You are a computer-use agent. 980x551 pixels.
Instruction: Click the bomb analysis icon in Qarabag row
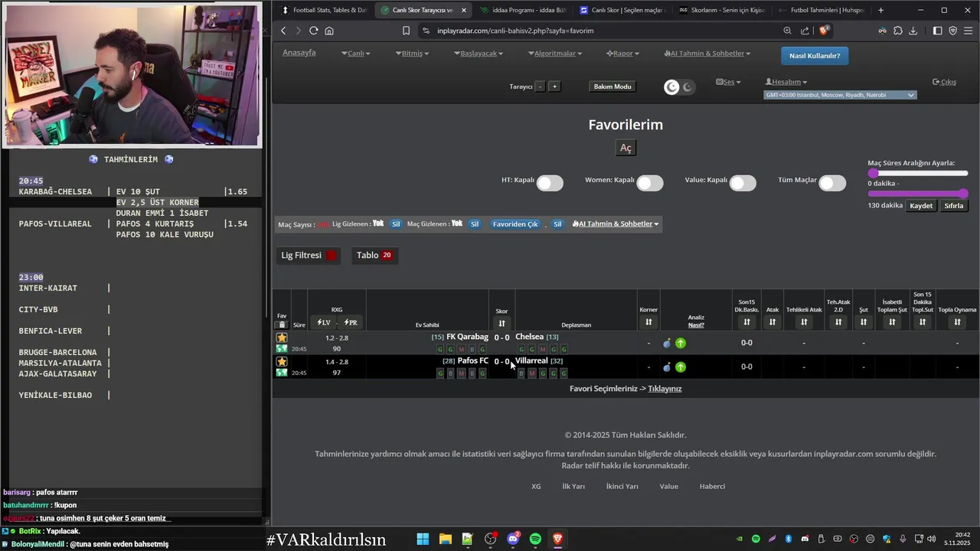[x=667, y=344]
